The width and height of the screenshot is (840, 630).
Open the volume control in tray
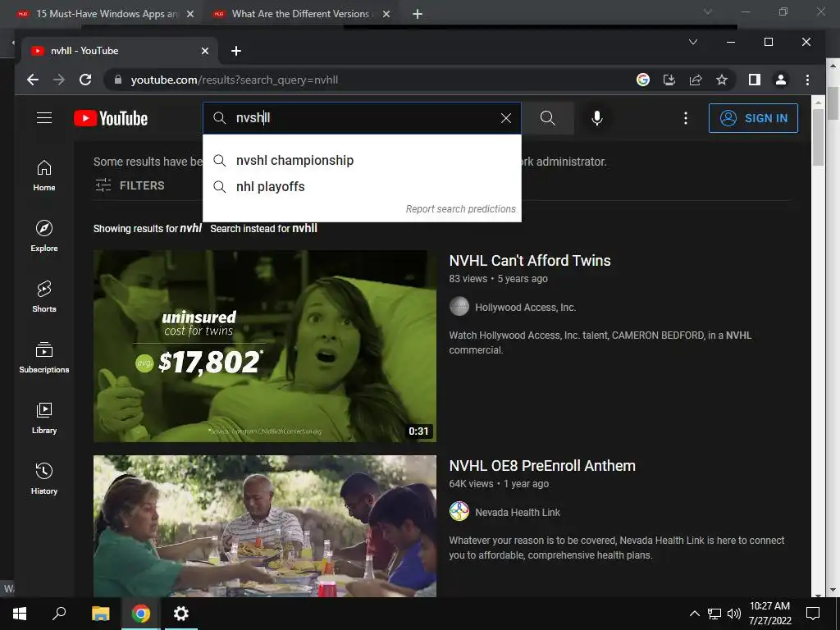click(734, 614)
